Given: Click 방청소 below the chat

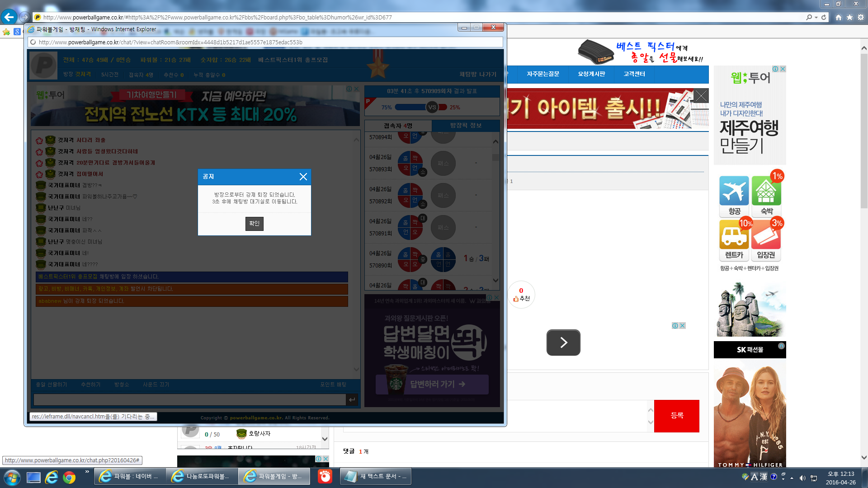Looking at the screenshot, I should point(122,385).
